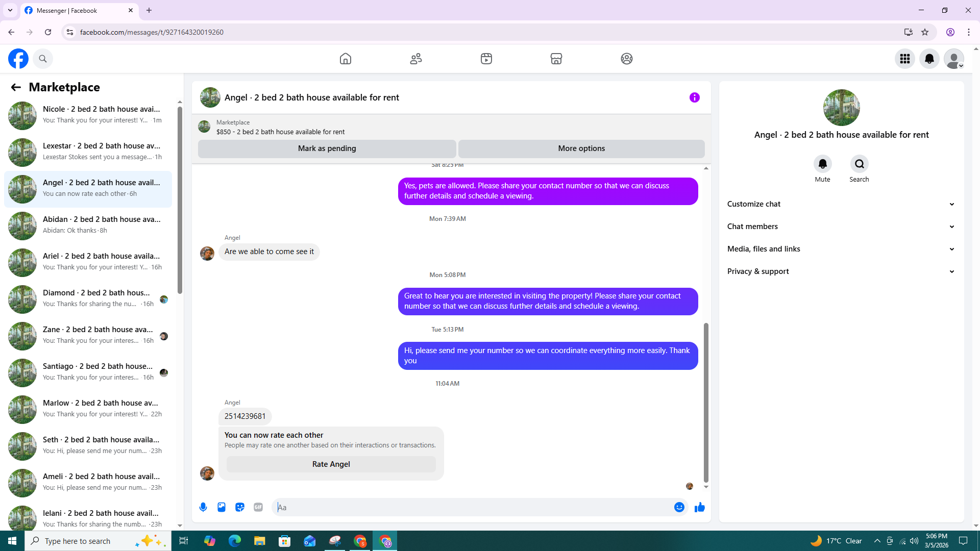This screenshot has width=980, height=551.
Task: Click Mark as pending button
Action: (327, 148)
